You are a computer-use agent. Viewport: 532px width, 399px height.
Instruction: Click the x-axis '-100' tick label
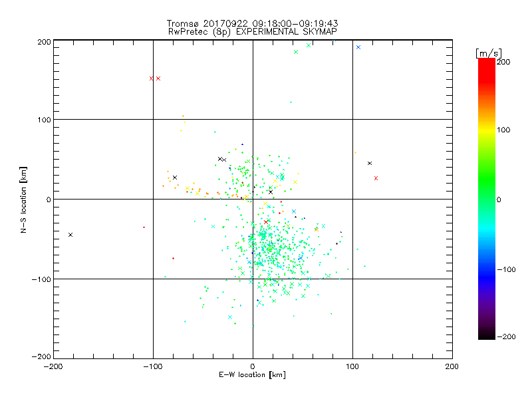[x=153, y=366]
